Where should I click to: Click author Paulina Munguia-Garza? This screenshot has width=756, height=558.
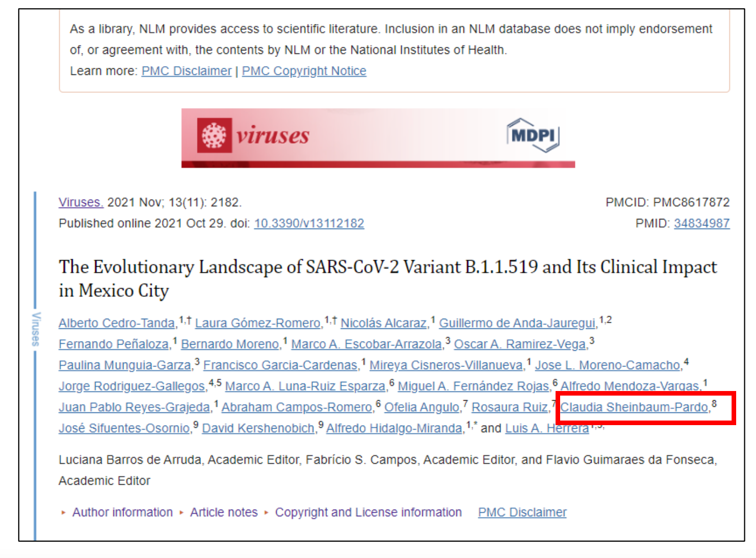[125, 366]
